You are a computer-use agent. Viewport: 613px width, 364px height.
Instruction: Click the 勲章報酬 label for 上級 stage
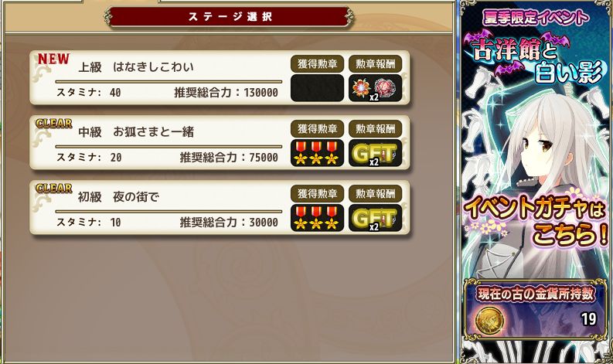tap(375, 63)
